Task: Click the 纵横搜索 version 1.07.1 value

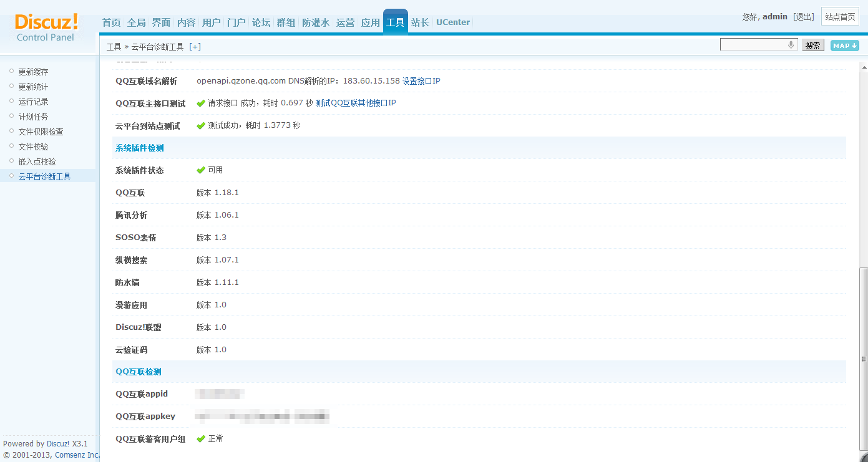Action: 218,260
